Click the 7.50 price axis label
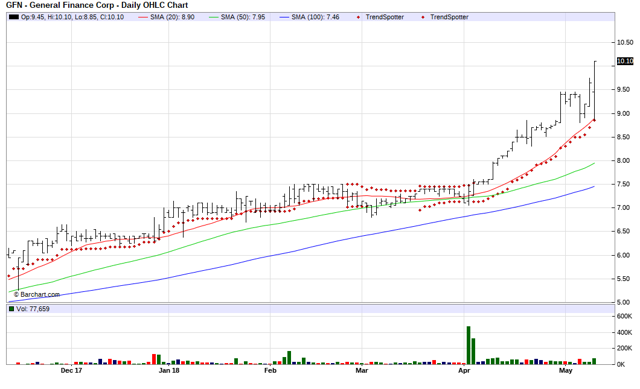Viewport: 640px width, 389px height. (x=625, y=184)
